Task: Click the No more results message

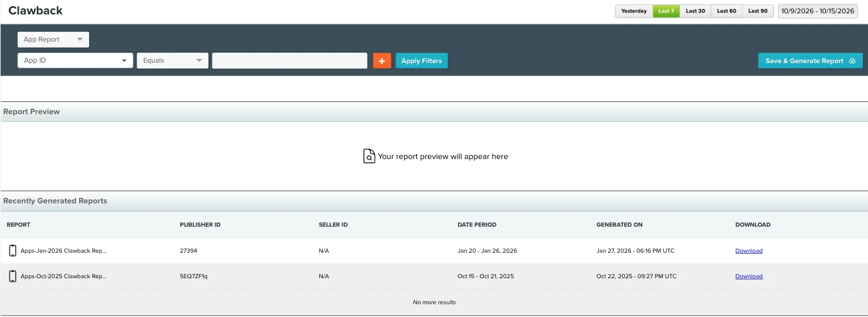Action: point(435,303)
